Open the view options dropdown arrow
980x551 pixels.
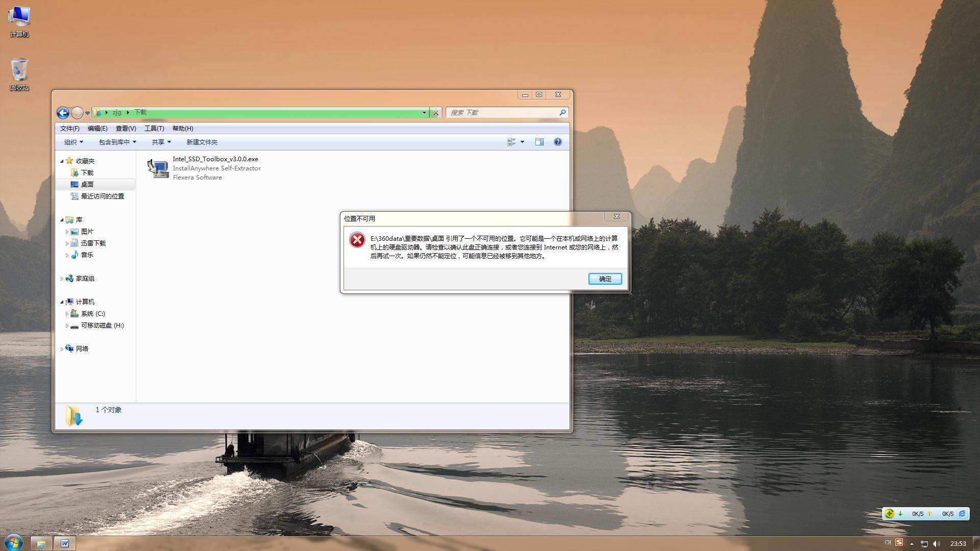click(522, 142)
